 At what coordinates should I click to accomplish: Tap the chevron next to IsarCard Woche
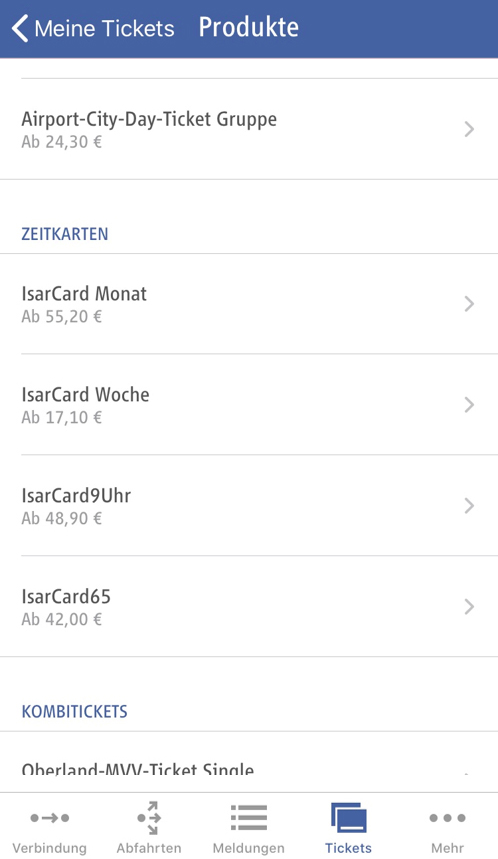[x=469, y=405]
